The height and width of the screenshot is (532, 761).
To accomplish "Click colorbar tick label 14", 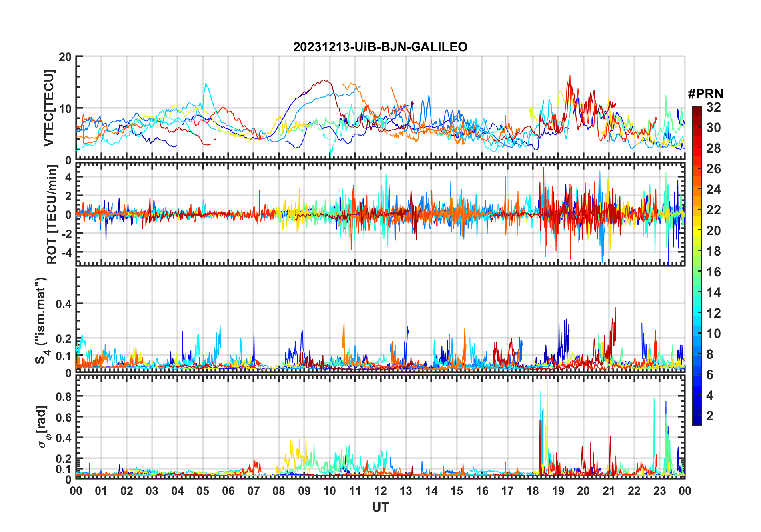I will tap(713, 292).
